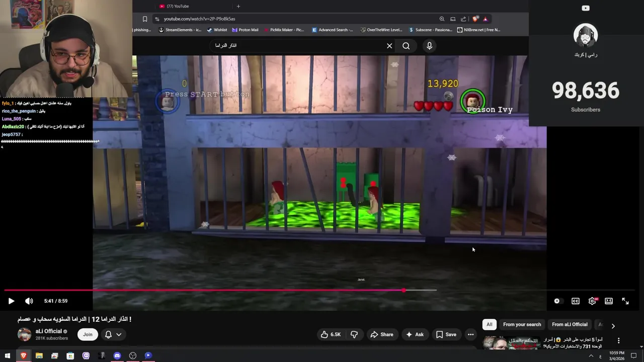Image resolution: width=644 pixels, height=362 pixels.
Task: Clear the YouTube search text
Action: coord(389,46)
